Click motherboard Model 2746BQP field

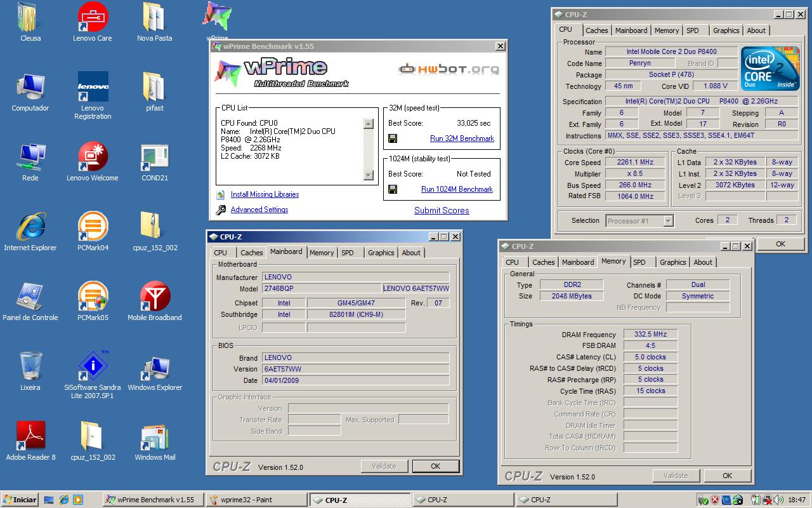point(322,288)
